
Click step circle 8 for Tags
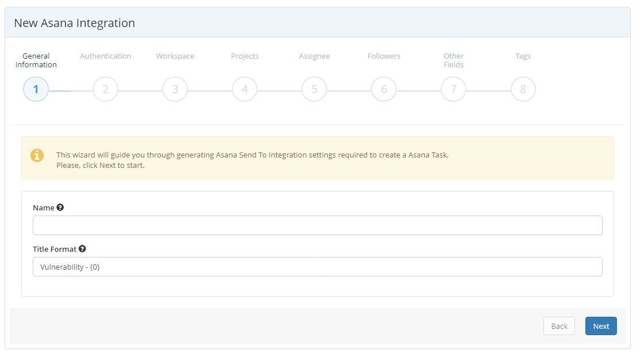[x=523, y=89]
